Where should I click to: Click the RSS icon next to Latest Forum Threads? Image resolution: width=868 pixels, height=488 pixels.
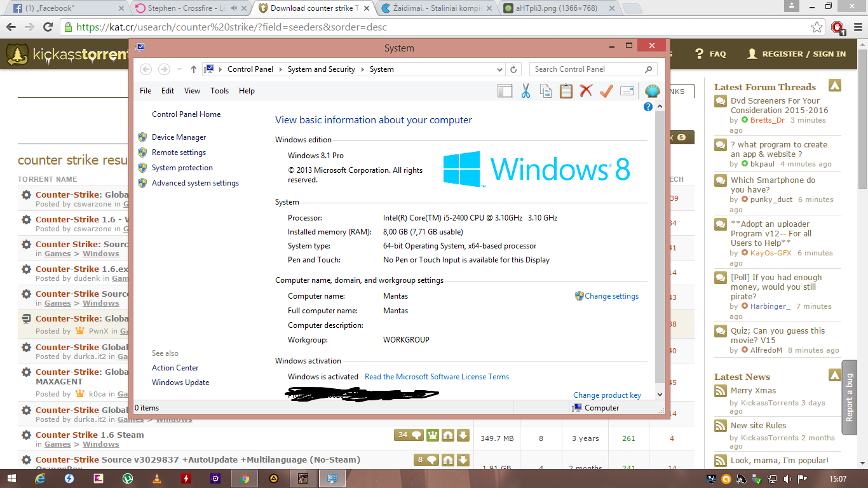pyautogui.click(x=835, y=86)
